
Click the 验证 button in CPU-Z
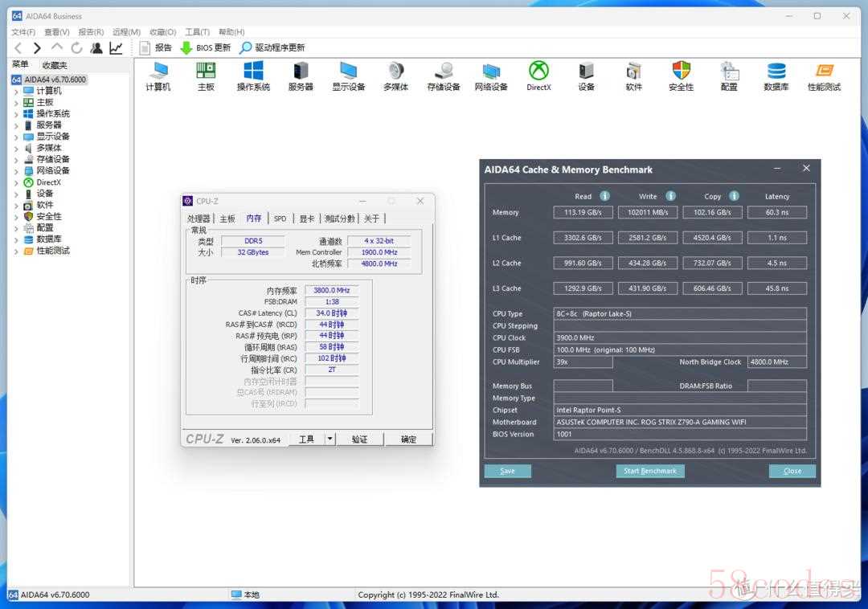(x=360, y=439)
